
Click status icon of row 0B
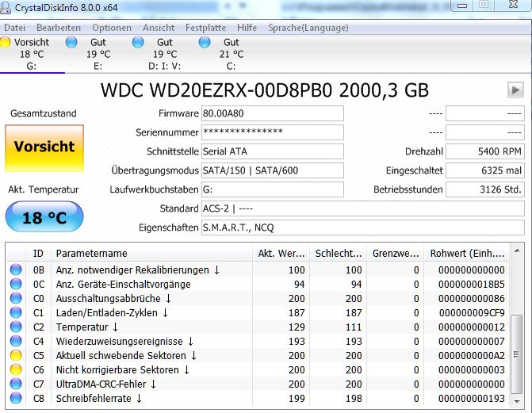click(x=16, y=270)
